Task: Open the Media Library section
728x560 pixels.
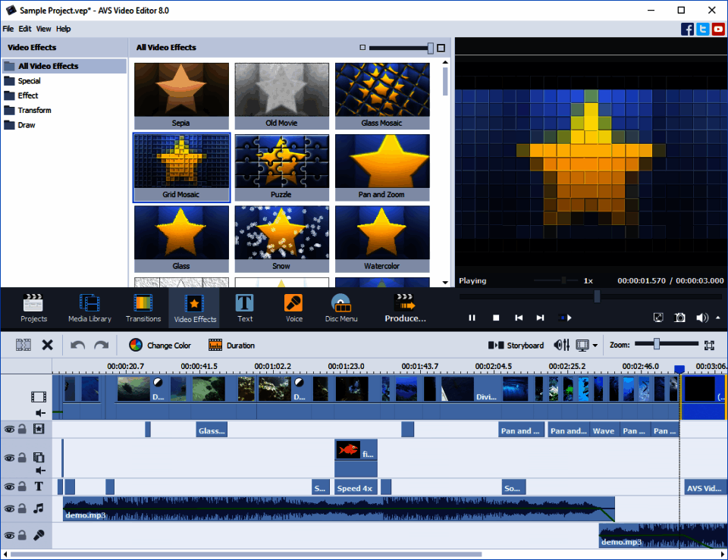Action: pos(89,308)
